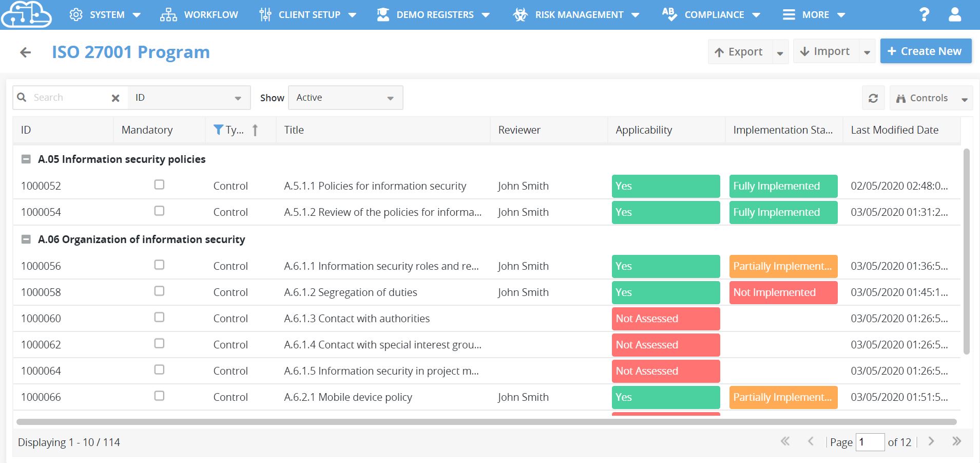
Task: Tick the Mandatory checkbox for row 1000052
Action: coord(159,184)
